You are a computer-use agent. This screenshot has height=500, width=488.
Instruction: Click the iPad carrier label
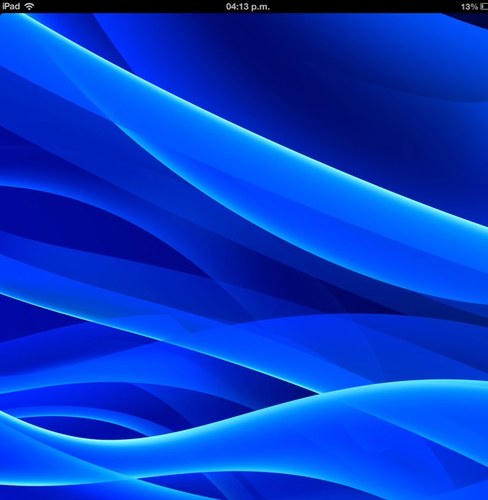click(x=11, y=6)
